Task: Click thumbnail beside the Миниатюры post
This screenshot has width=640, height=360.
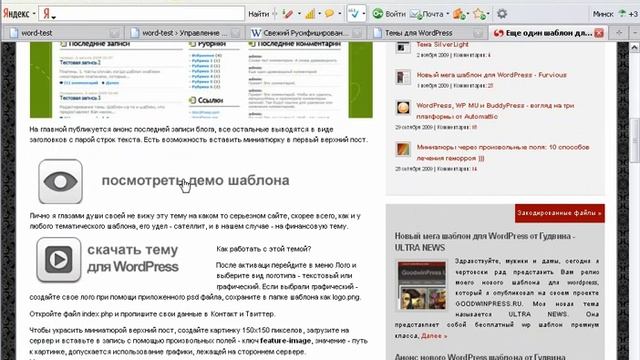Action: [403, 149]
